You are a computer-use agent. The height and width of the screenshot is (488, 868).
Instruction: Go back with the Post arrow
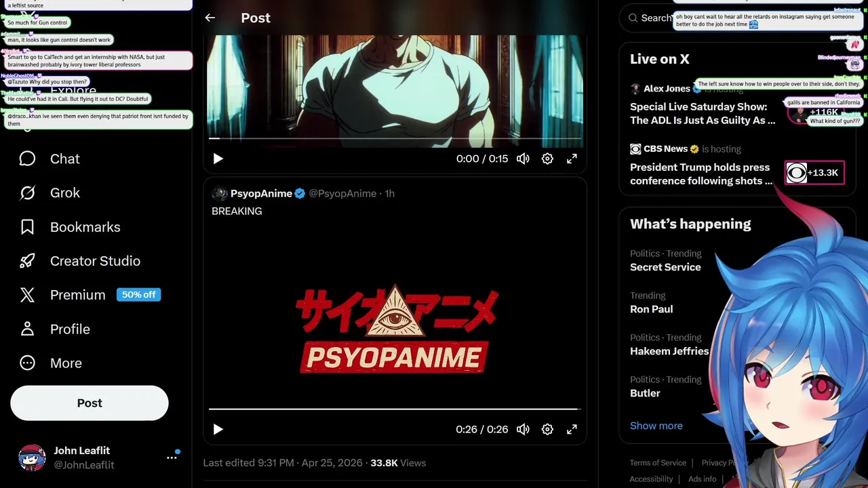tap(210, 18)
